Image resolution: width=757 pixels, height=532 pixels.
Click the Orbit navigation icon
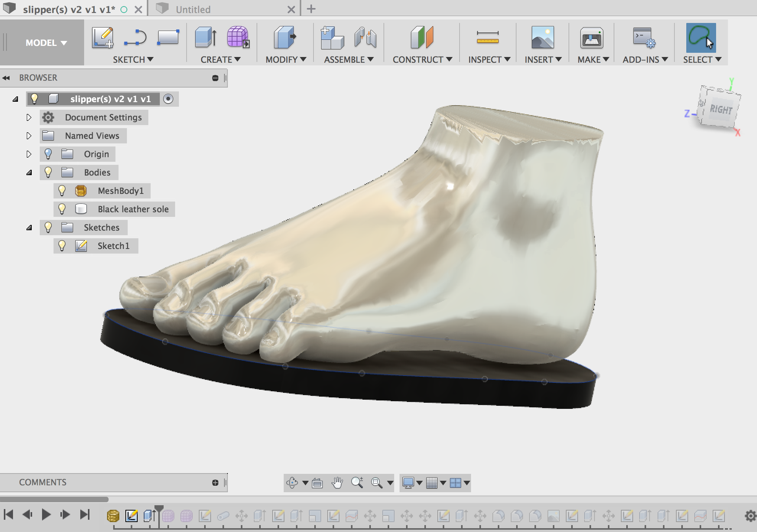[x=292, y=483]
